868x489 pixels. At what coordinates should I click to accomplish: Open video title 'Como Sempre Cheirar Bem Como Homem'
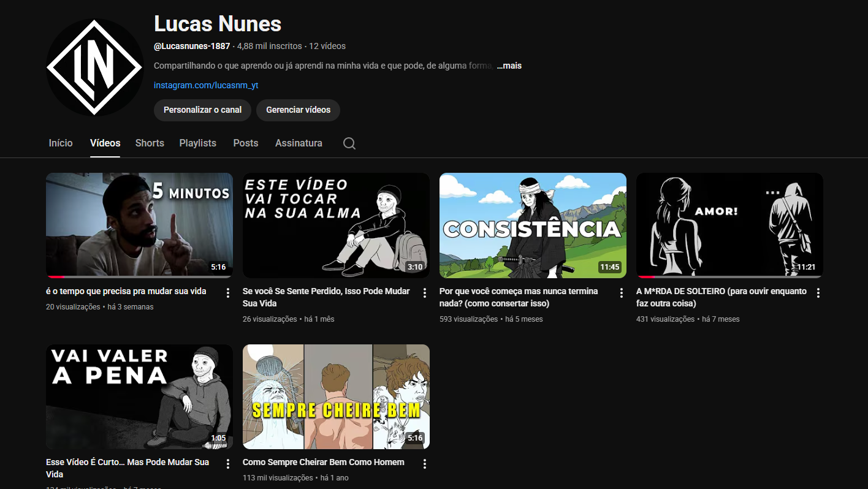[x=324, y=462]
